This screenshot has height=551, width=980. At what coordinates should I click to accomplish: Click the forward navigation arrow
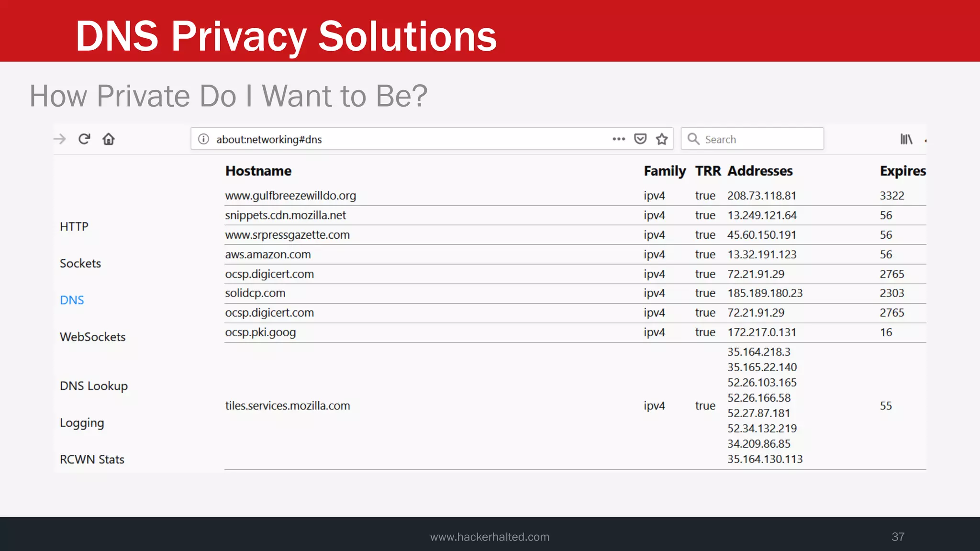[60, 139]
